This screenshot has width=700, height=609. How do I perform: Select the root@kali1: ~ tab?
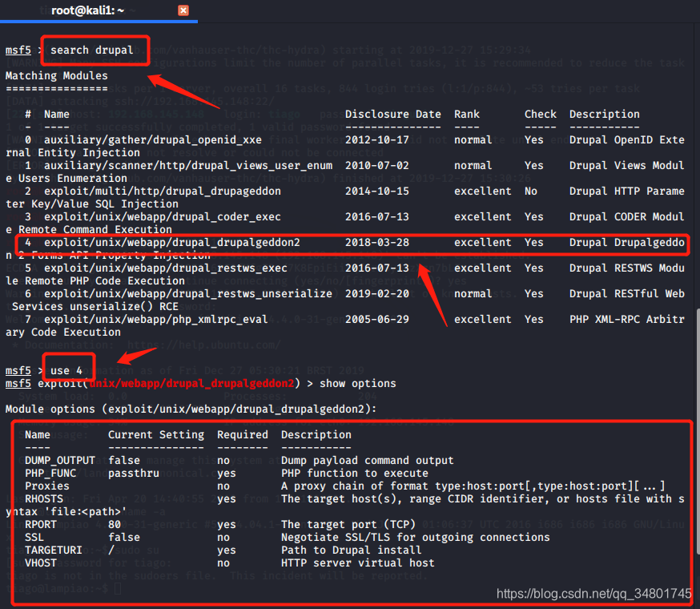pos(87,10)
